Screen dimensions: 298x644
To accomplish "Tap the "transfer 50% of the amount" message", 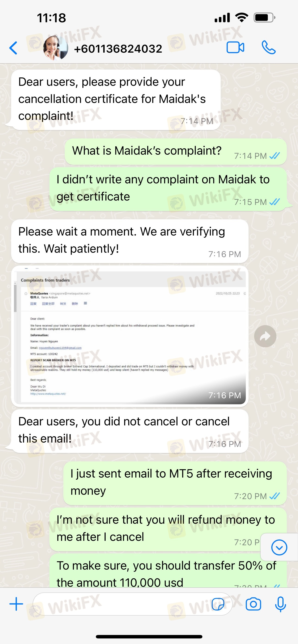I will tap(168, 571).
